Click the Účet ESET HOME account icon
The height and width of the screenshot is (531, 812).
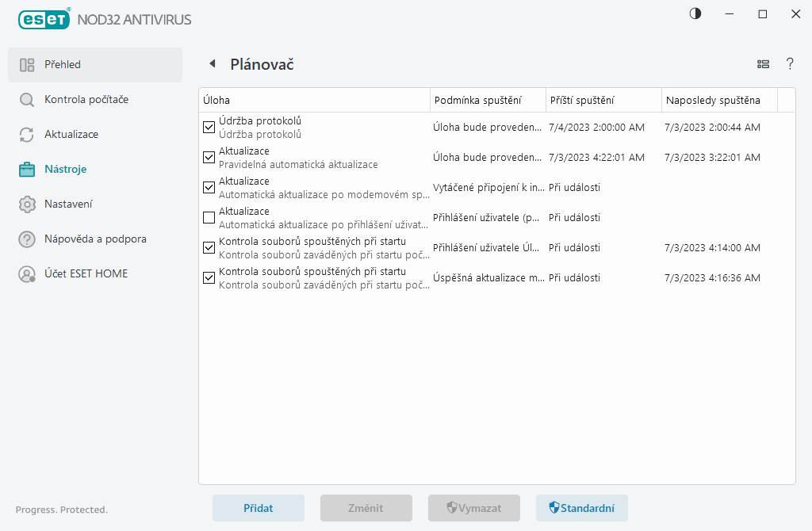[x=27, y=274]
